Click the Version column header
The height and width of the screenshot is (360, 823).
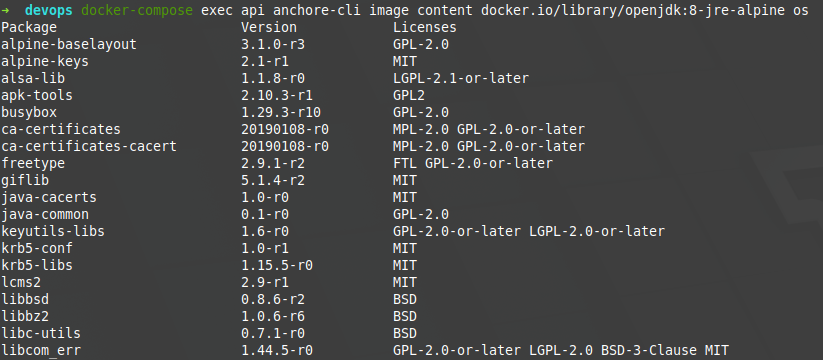click(269, 27)
